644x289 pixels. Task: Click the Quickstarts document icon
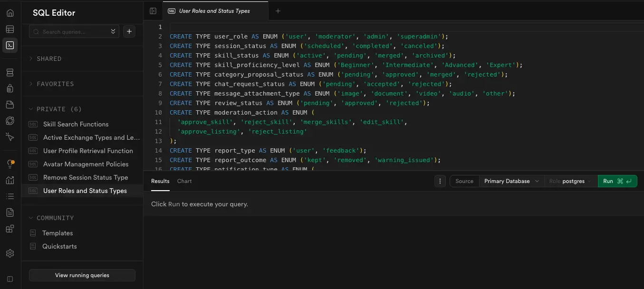[33, 246]
